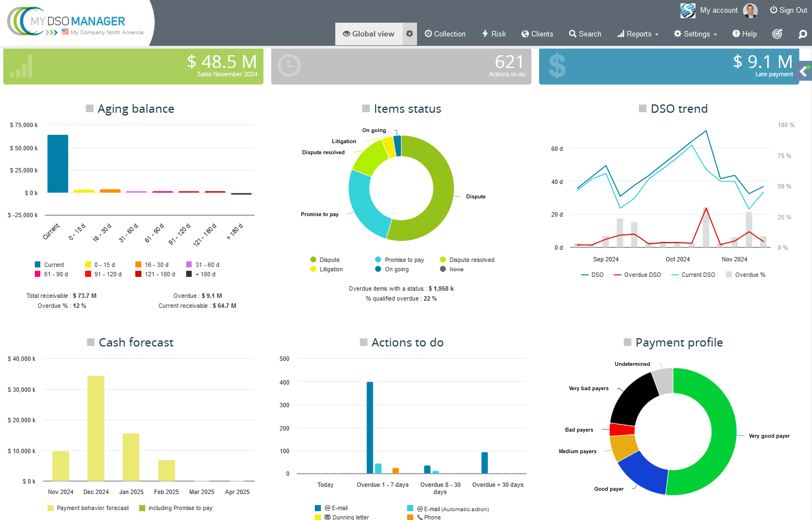Viewport: 812px width, 520px height.
Task: Expand the side panel chevron arrow
Action: pyautogui.click(x=804, y=71)
